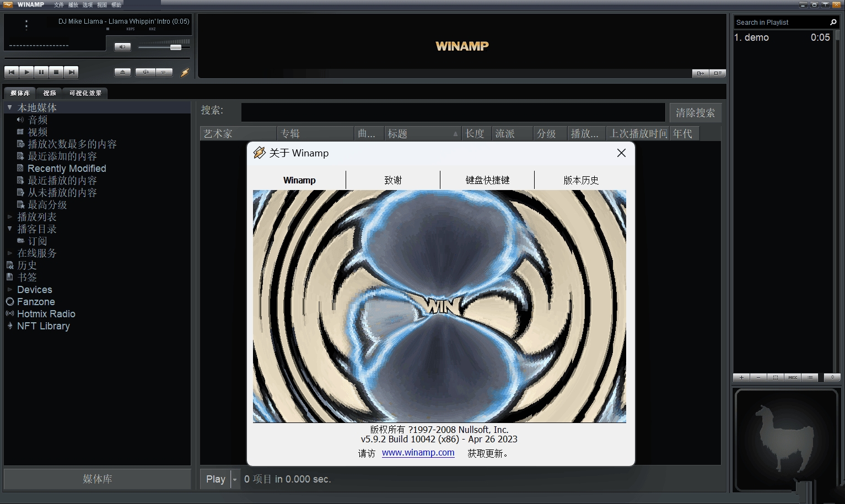The height and width of the screenshot is (504, 845).
Task: Click the Winamp lightning bolt icon
Action: (x=185, y=72)
